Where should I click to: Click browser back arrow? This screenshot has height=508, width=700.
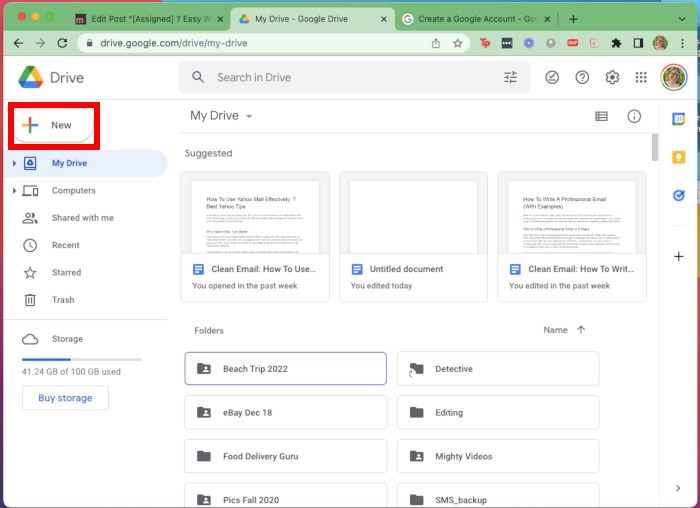18,43
